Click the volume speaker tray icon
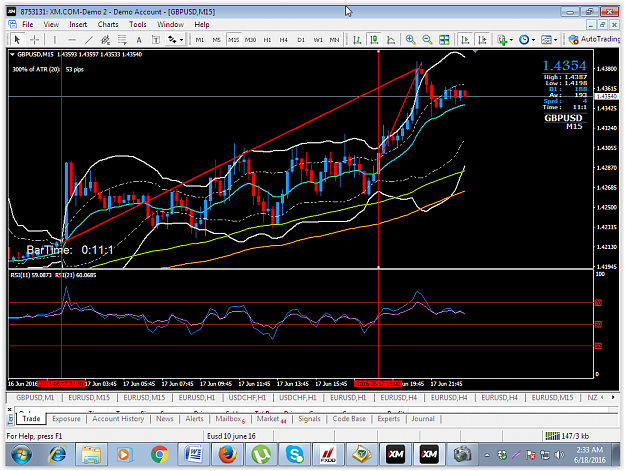The width and height of the screenshot is (625, 471). (x=559, y=455)
